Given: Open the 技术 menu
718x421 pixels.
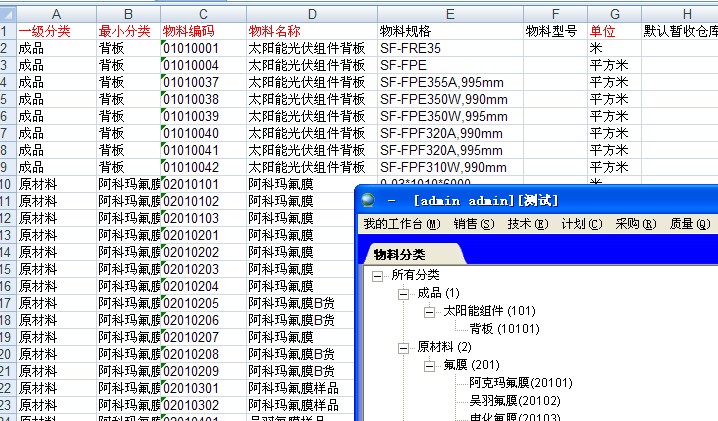Looking at the screenshot, I should [527, 224].
